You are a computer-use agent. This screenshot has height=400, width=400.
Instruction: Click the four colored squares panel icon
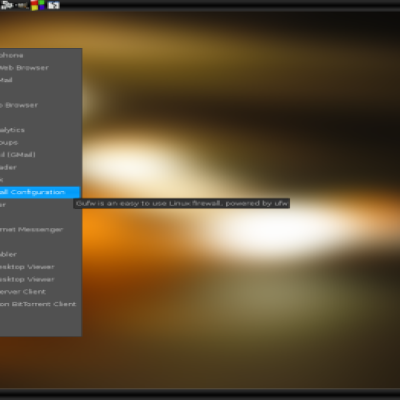38,5
